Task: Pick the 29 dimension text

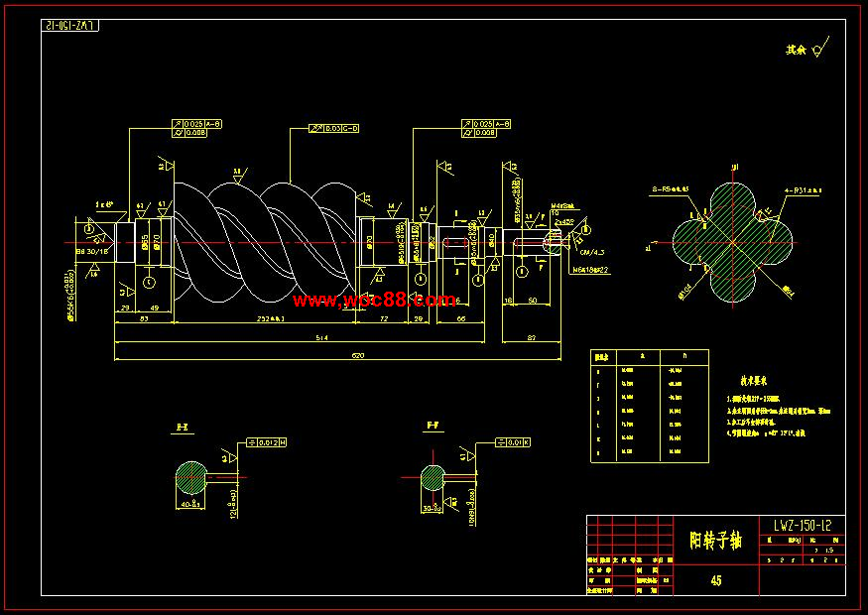Action: (125, 307)
